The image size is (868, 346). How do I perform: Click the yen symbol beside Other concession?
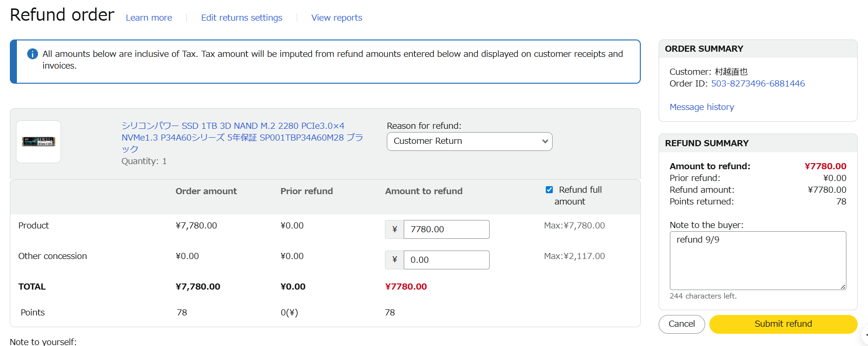tap(394, 260)
